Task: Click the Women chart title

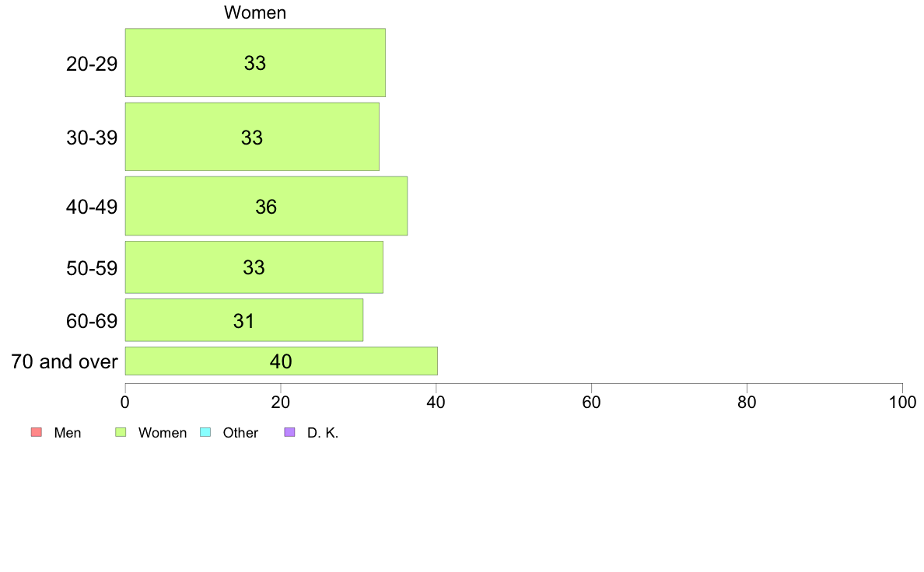Action: pyautogui.click(x=255, y=12)
